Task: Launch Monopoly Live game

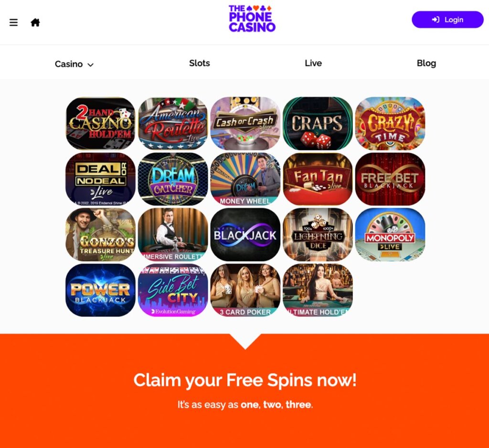Action: (390, 235)
